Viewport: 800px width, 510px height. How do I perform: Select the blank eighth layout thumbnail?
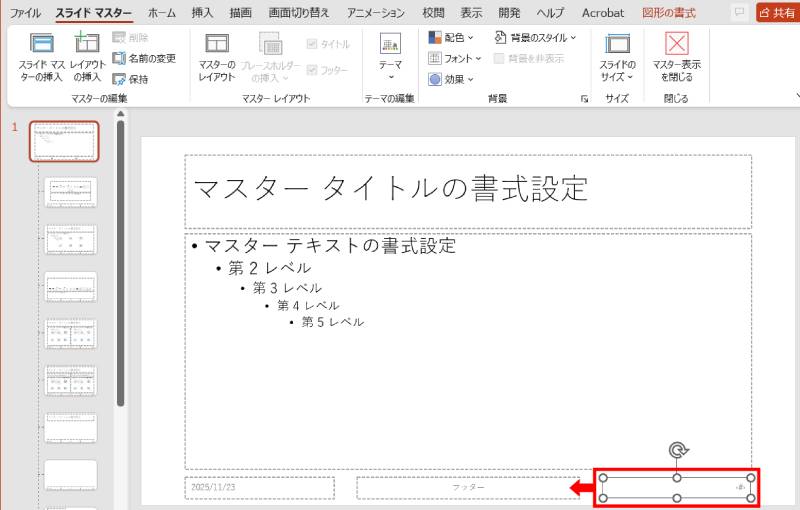71,475
